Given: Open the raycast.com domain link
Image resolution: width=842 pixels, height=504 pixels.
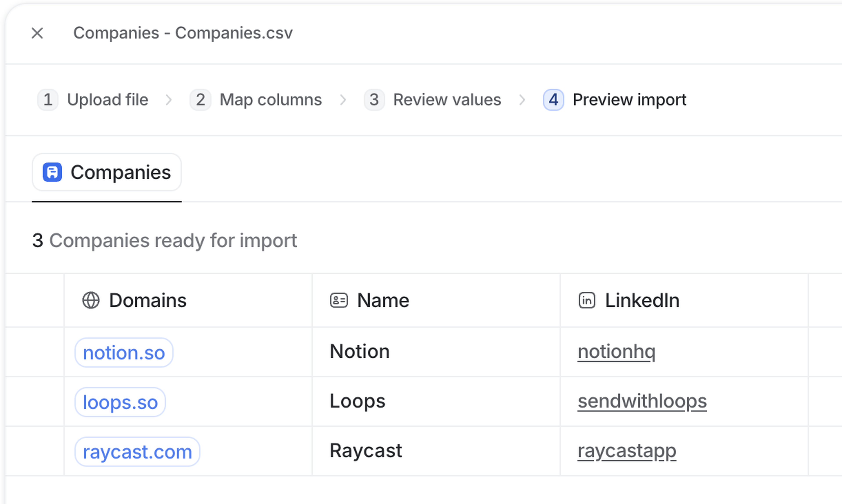Looking at the screenshot, I should click(x=137, y=452).
